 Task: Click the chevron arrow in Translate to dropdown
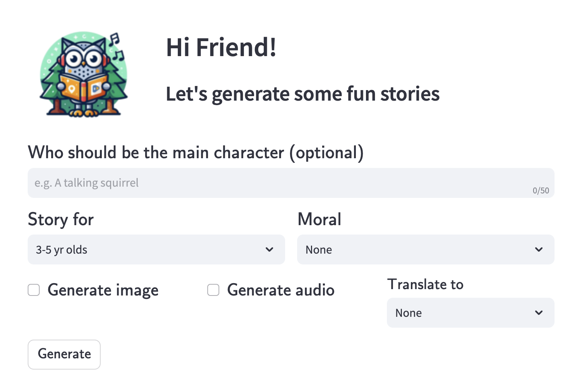pos(539,313)
